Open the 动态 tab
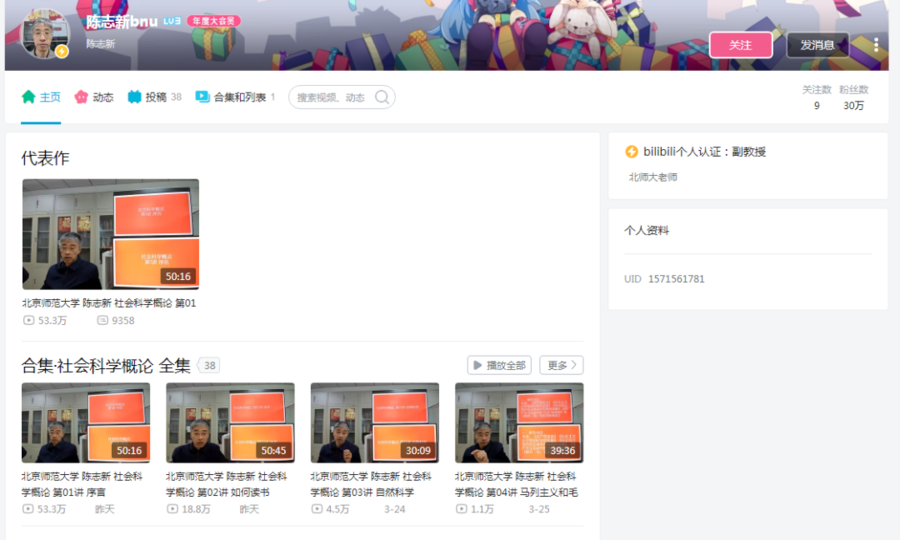Viewport: 900px width, 540px height. (x=94, y=97)
